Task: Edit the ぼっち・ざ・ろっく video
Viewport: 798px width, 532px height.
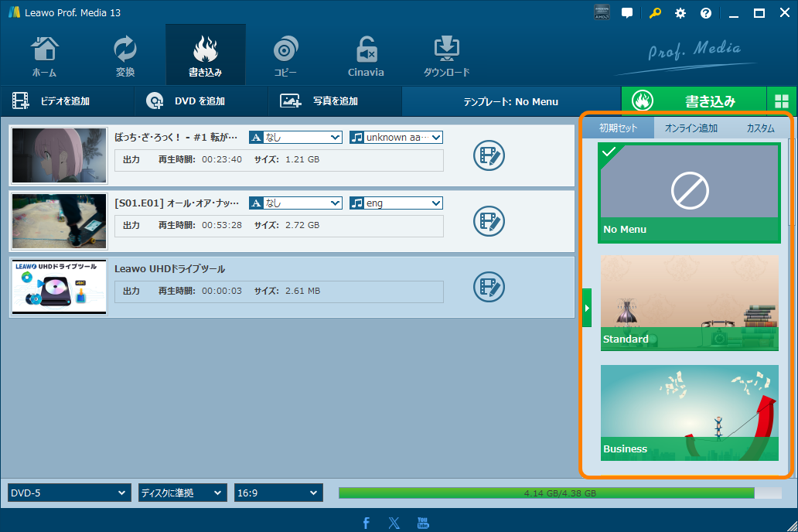Action: pyautogui.click(x=489, y=155)
